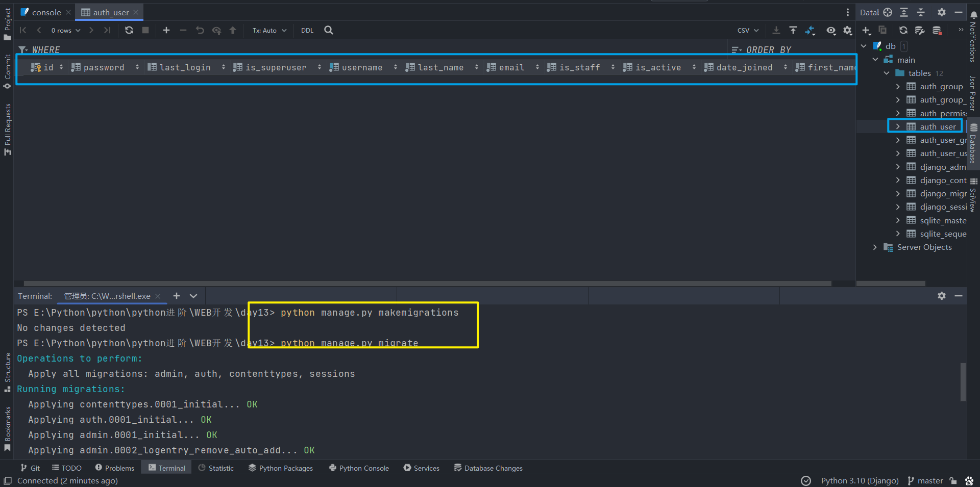Select the django_sessi table row

click(x=937, y=207)
